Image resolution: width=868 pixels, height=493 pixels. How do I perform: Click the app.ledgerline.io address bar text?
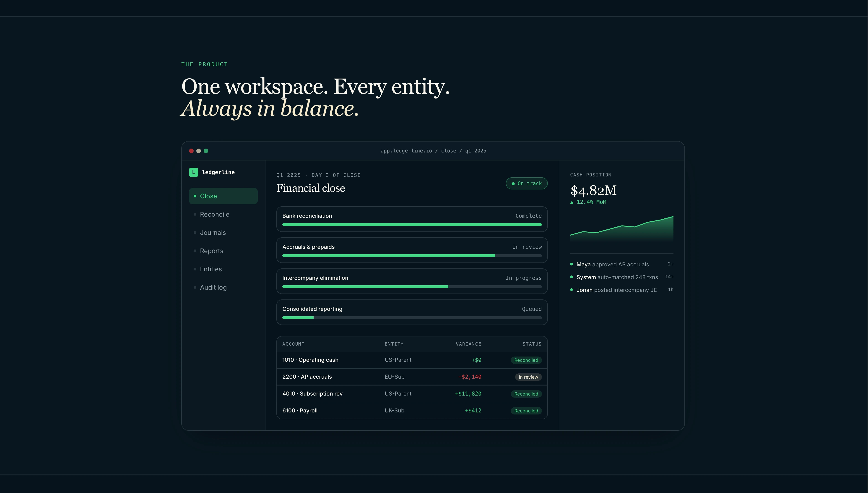pyautogui.click(x=433, y=151)
